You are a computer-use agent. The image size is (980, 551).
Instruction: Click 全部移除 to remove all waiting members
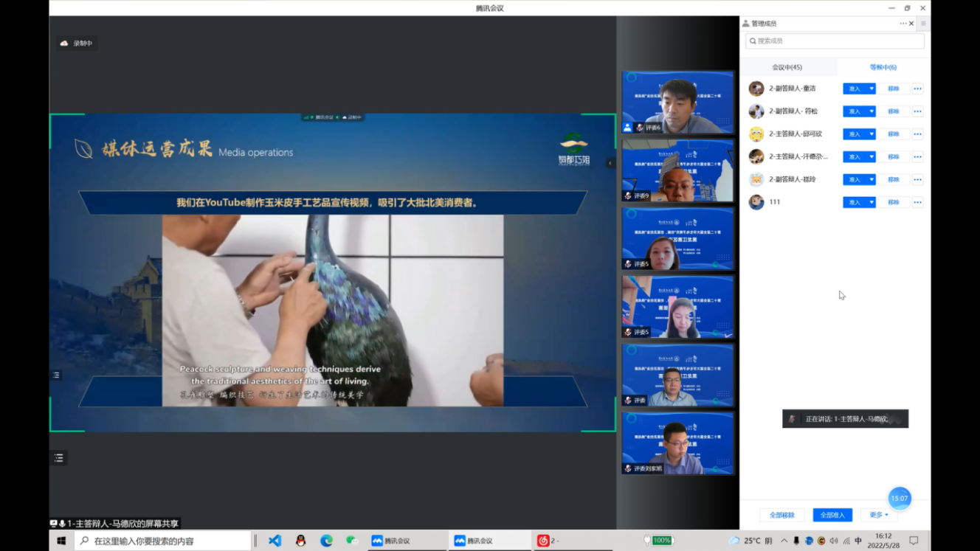(781, 515)
